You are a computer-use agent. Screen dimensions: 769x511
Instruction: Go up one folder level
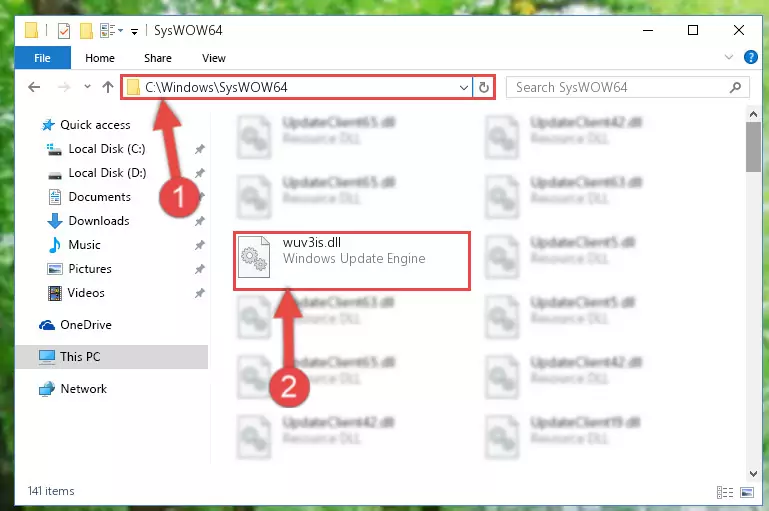(x=108, y=87)
